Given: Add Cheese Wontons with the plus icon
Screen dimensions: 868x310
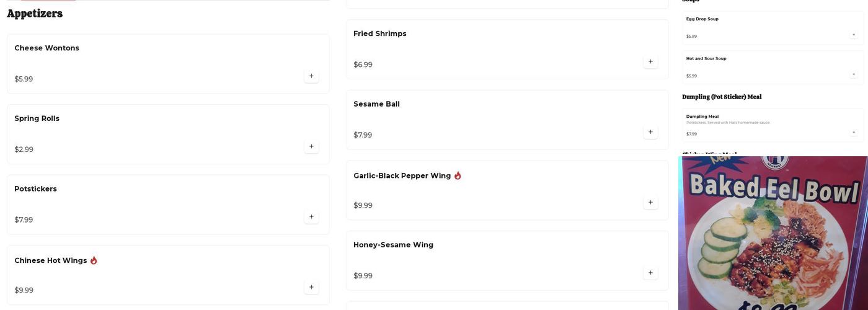Looking at the screenshot, I should pos(311,76).
